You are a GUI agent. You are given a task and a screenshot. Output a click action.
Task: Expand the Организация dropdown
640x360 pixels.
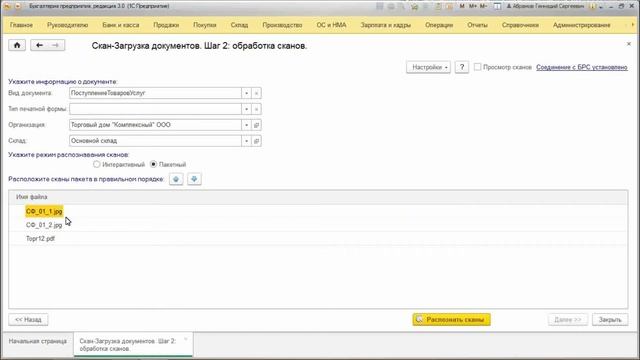247,125
